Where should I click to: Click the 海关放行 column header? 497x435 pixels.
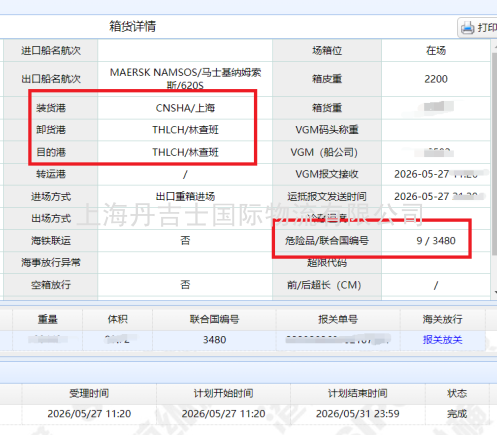(x=442, y=319)
